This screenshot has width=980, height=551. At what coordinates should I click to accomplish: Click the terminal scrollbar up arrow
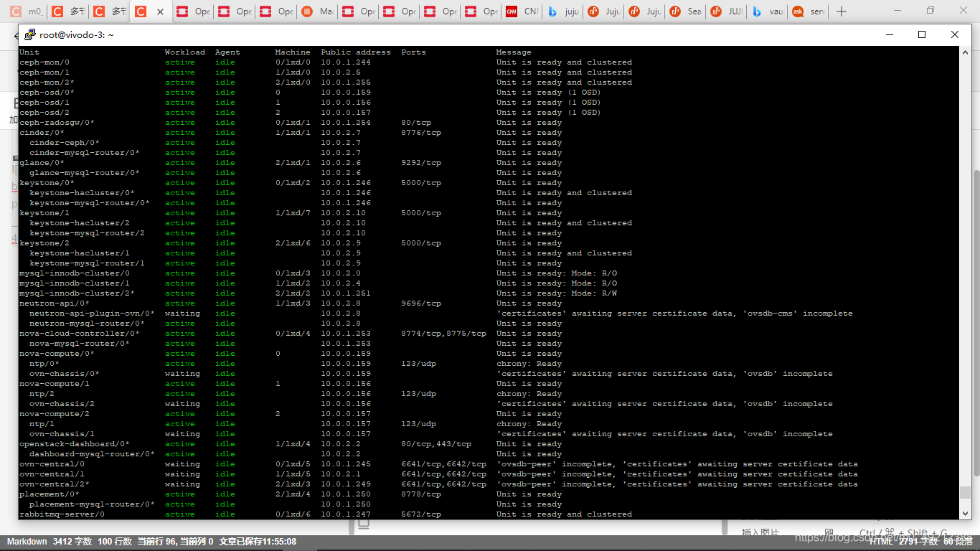click(965, 52)
